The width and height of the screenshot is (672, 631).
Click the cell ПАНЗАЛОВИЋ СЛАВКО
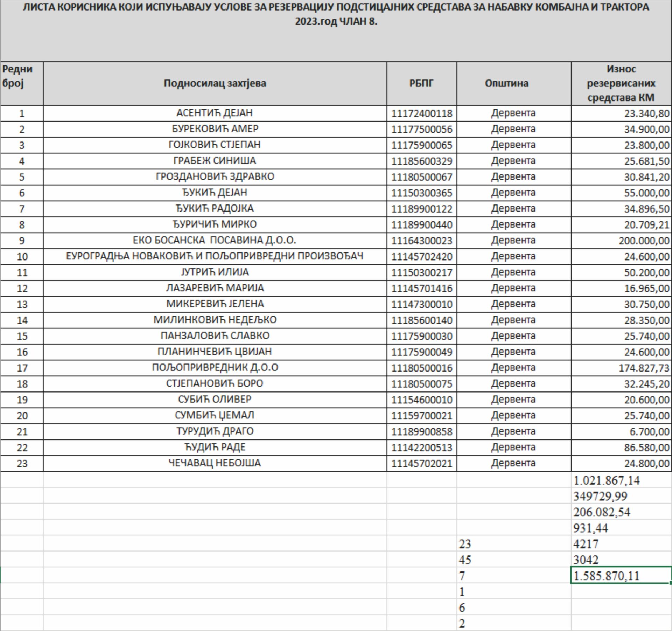[215, 336]
